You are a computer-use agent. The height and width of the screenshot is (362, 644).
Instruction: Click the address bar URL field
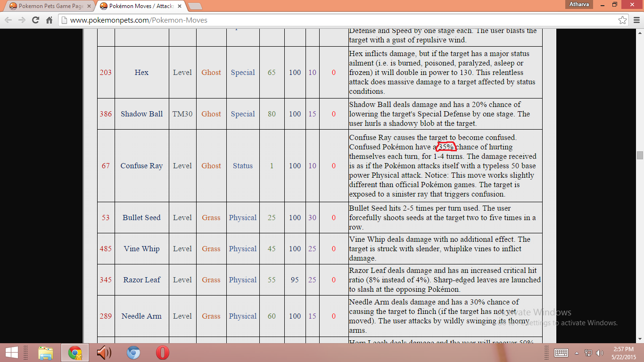pyautogui.click(x=330, y=20)
